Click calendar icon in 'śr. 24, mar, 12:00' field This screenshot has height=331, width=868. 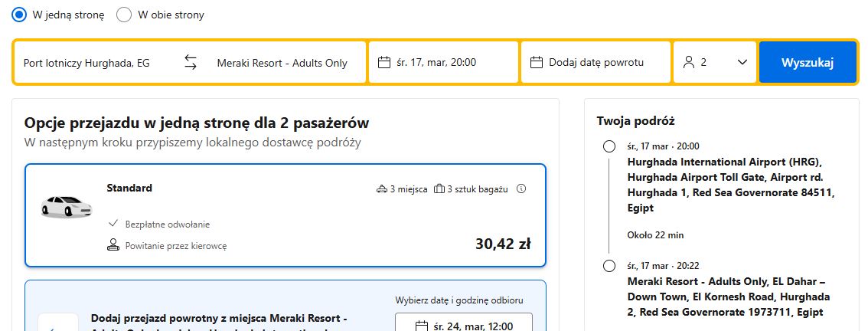(x=422, y=326)
